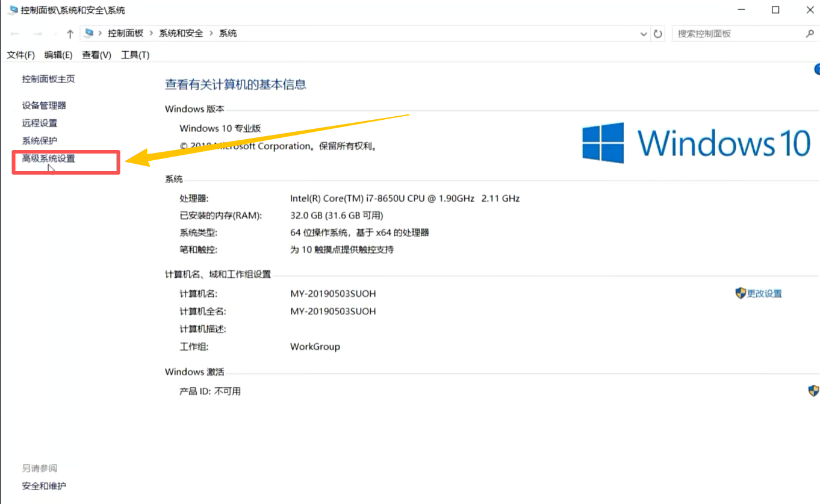Open 设备管理器 link
Image resolution: width=820 pixels, height=504 pixels.
[x=45, y=105]
